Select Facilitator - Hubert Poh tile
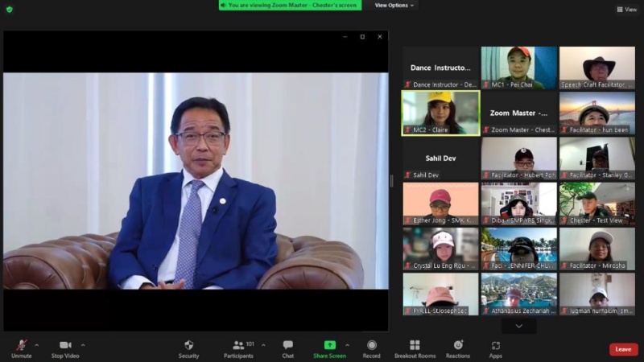The image size is (644, 362). pyautogui.click(x=519, y=158)
